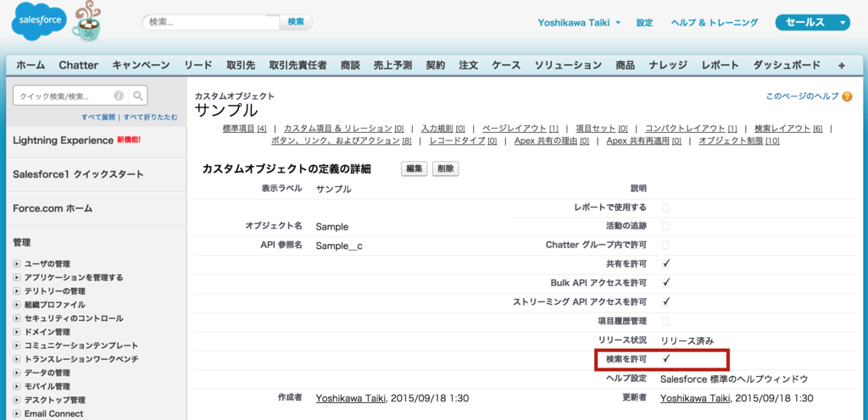Open the ホーム tab
Screen dimensions: 868x420
[x=31, y=65]
